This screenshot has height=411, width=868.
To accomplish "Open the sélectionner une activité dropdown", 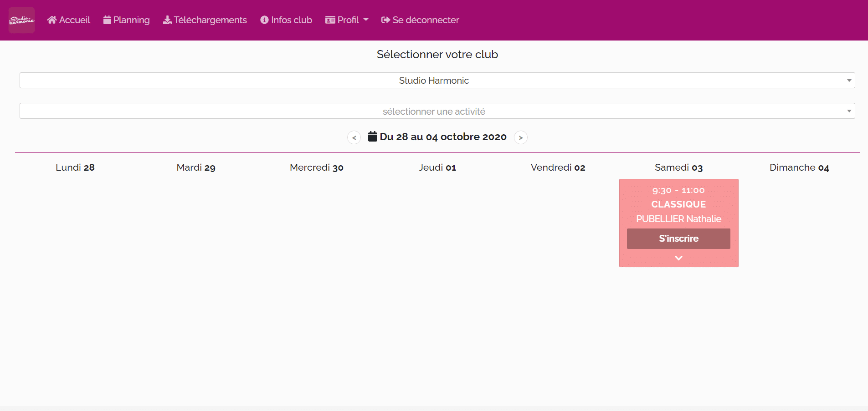I will (437, 111).
